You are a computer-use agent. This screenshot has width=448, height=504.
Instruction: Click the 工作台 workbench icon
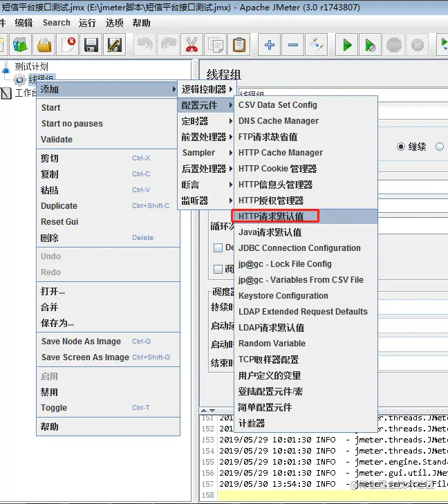point(6,93)
